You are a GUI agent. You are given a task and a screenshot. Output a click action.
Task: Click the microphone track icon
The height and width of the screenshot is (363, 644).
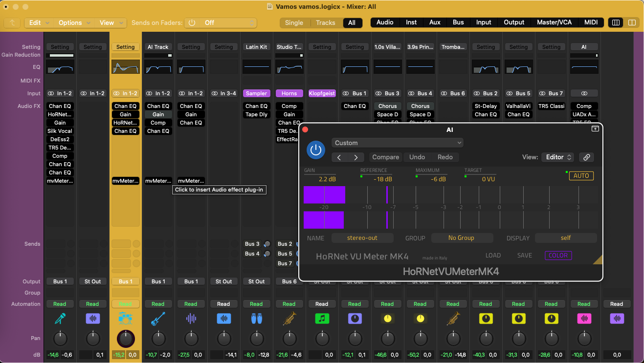[60, 319]
